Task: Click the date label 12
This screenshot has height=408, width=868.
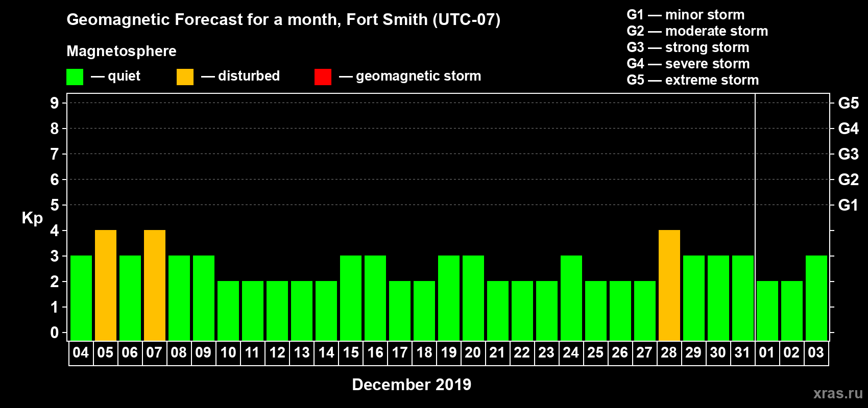Action: coord(277,352)
